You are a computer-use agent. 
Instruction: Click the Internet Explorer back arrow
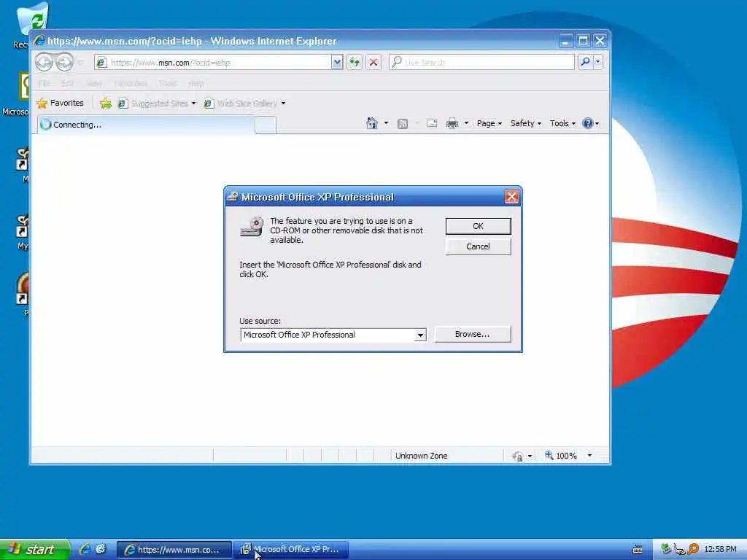pyautogui.click(x=44, y=62)
